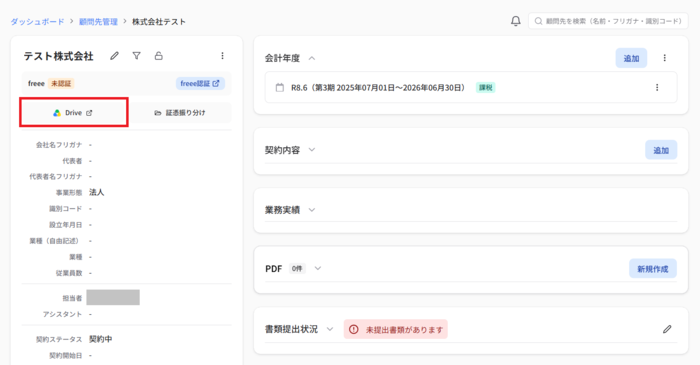Open the notifications bell
Viewport: 700px width, 365px height.
pos(516,21)
